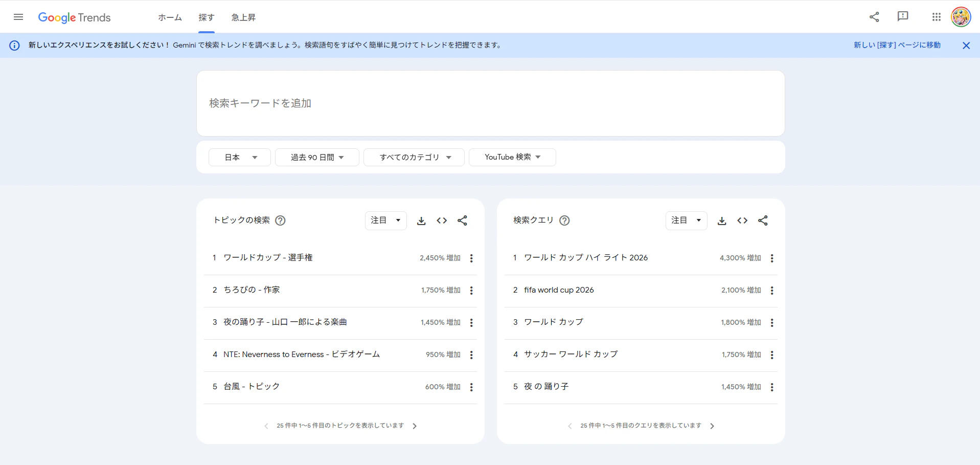Click 25 件中 1〜5 件目のクエリを表示しています text
The width and height of the screenshot is (980, 465).
click(x=641, y=426)
